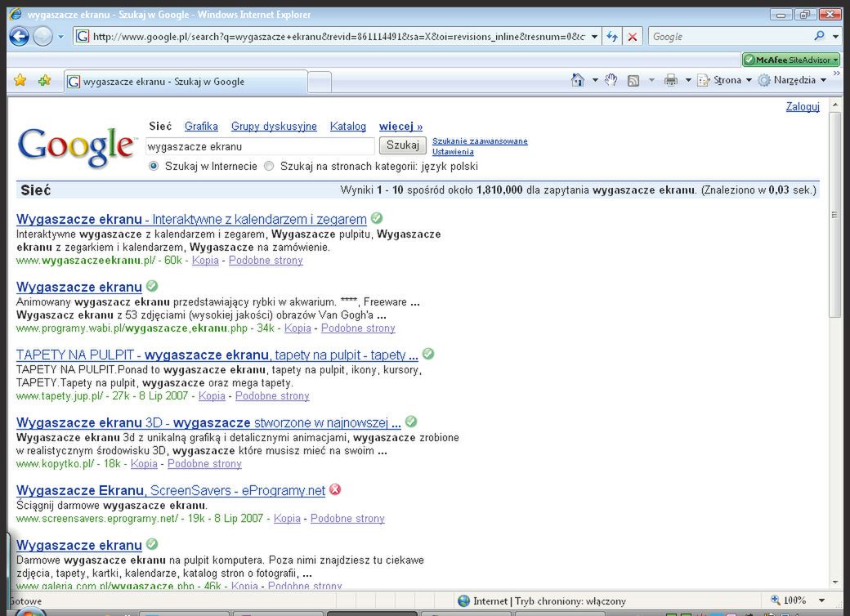The height and width of the screenshot is (616, 850).
Task: Open the Katalog category link
Action: point(348,127)
